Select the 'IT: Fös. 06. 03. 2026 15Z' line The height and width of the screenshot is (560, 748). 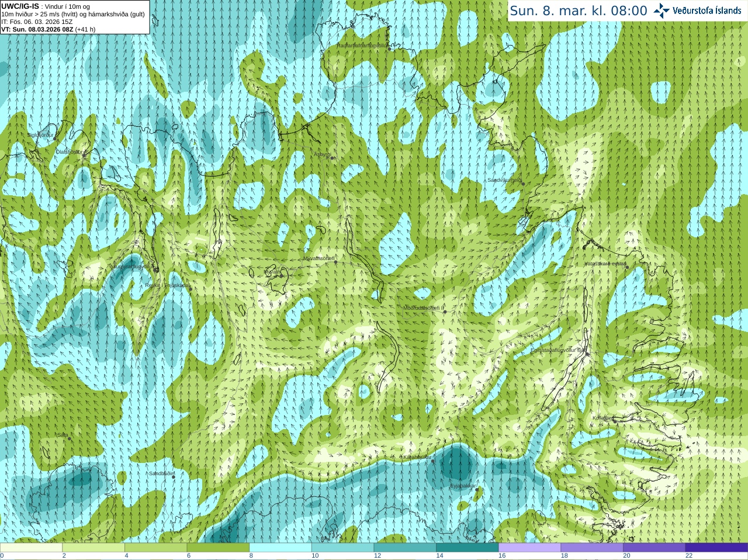pos(37,22)
